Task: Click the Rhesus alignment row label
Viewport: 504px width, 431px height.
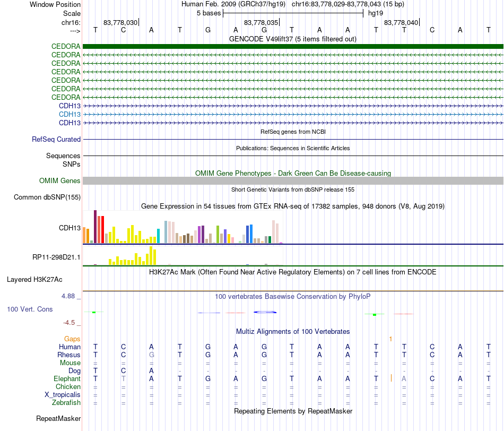Action: click(69, 355)
